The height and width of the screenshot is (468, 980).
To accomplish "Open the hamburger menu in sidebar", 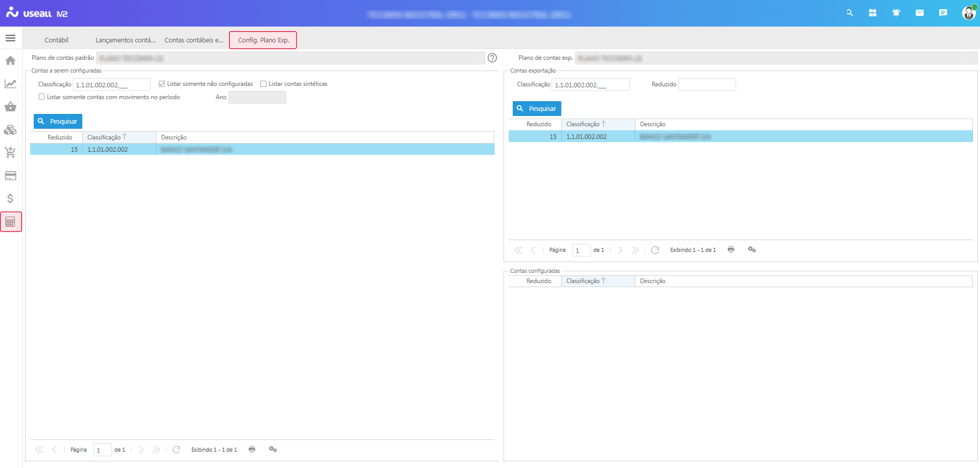I will [10, 38].
